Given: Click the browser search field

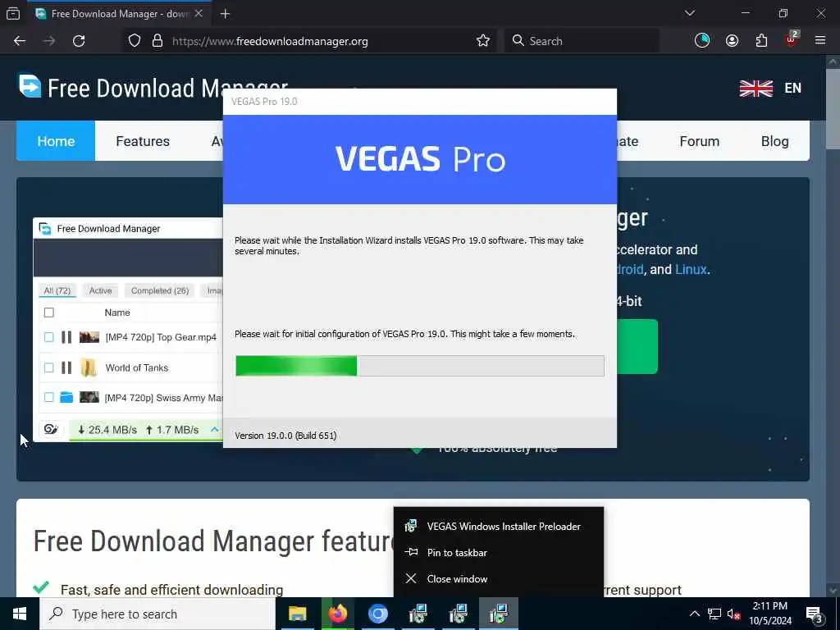Looking at the screenshot, I should (582, 41).
